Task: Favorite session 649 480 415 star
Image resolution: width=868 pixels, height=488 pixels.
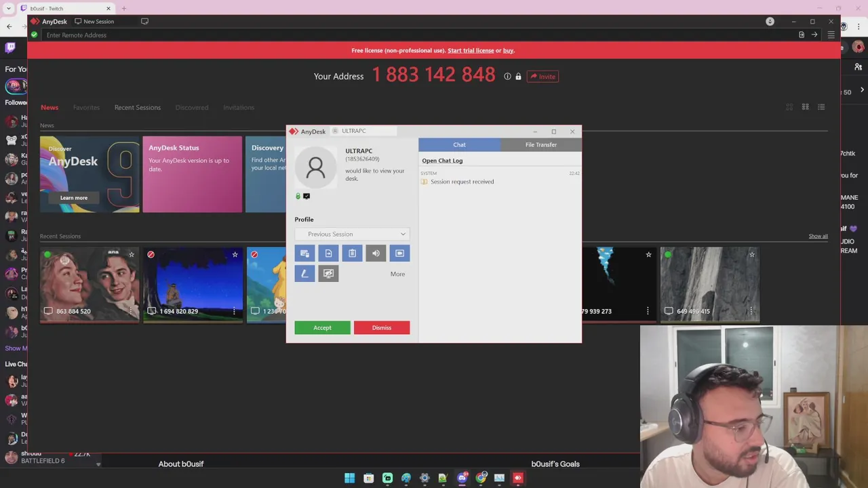Action: [751, 255]
